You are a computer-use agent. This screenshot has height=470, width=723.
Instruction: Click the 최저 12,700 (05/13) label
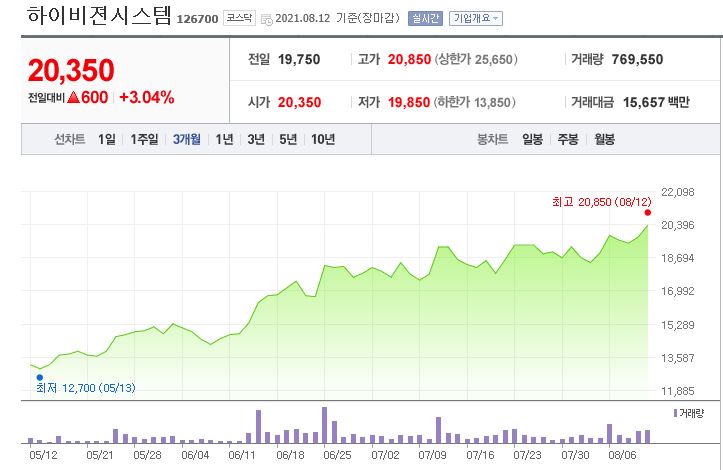[x=86, y=388]
